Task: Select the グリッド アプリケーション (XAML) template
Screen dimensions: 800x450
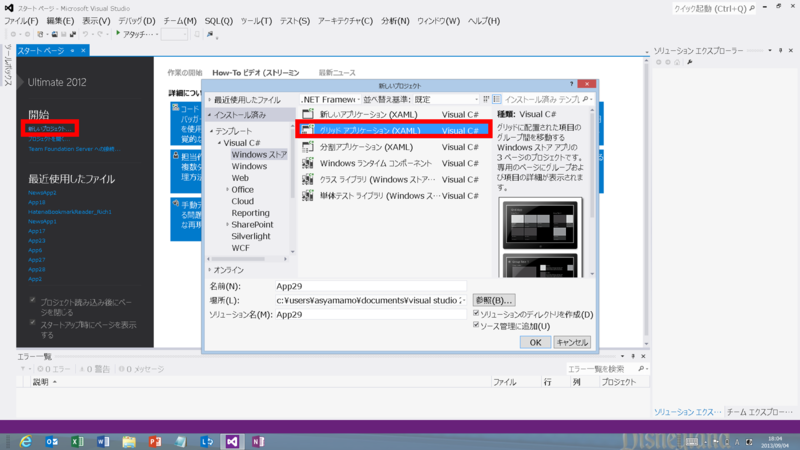Action: 394,131
